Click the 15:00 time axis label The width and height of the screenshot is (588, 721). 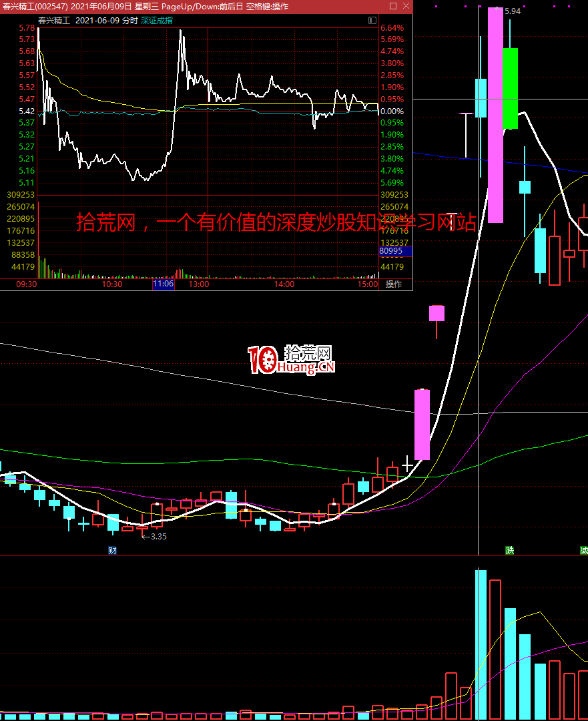(x=368, y=284)
